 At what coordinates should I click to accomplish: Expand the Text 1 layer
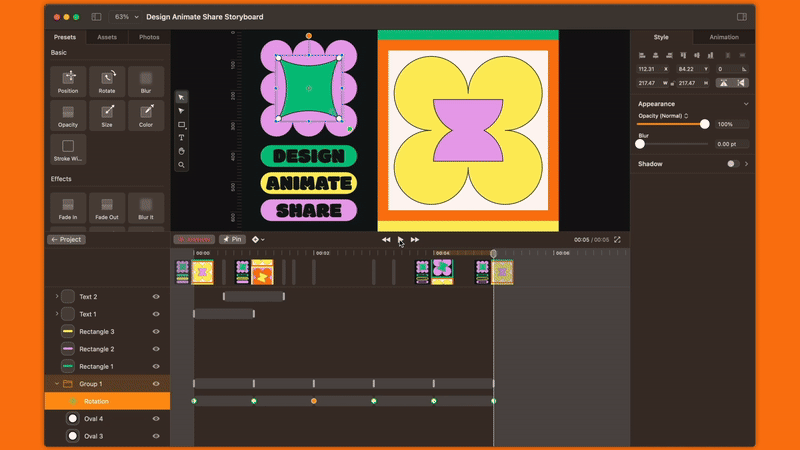click(57, 314)
